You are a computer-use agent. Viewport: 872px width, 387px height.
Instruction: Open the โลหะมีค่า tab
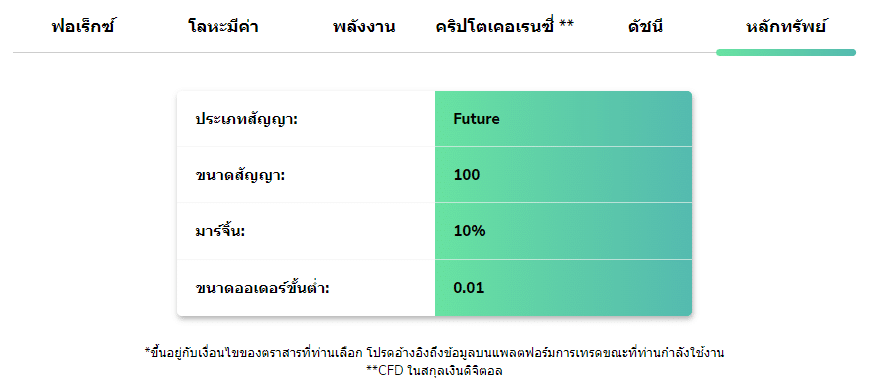click(x=223, y=26)
